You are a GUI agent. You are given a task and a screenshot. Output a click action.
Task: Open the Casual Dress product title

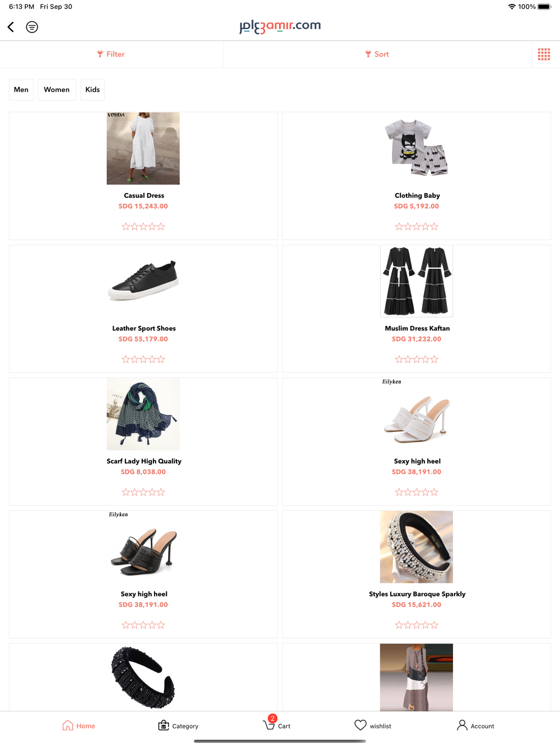tap(144, 195)
